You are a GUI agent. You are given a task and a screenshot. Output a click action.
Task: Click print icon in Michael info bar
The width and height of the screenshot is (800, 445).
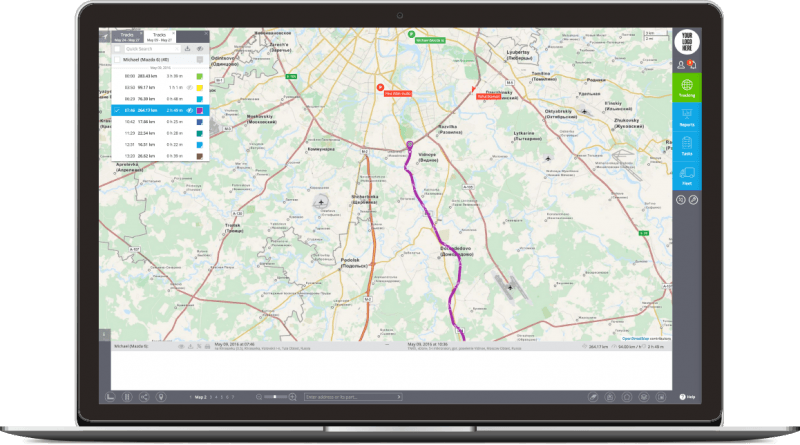click(x=207, y=347)
